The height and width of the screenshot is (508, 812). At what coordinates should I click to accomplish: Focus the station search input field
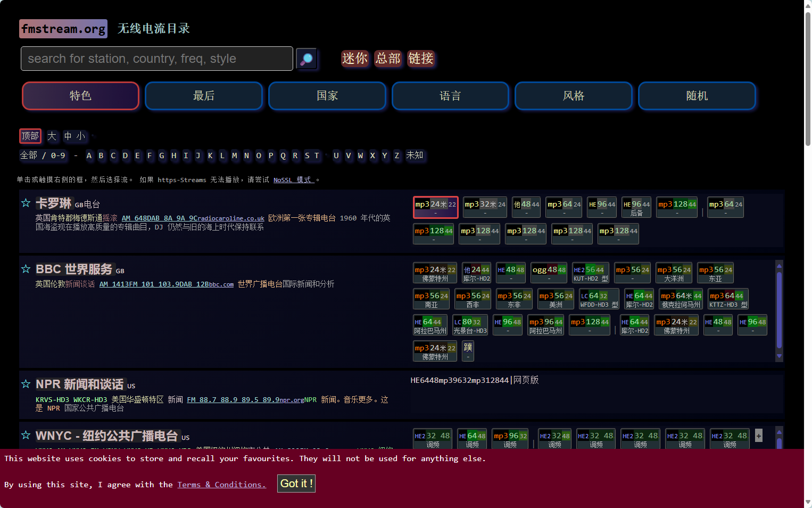pyautogui.click(x=157, y=59)
